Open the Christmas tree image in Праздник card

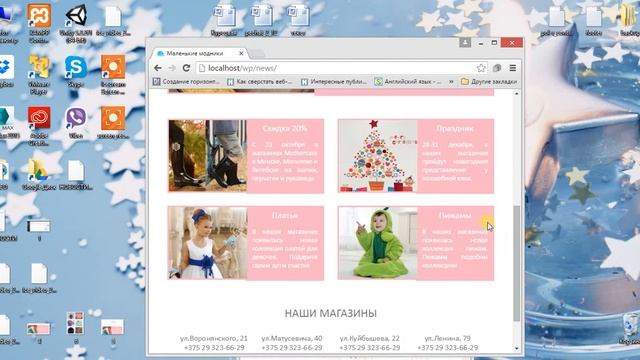[x=378, y=156]
